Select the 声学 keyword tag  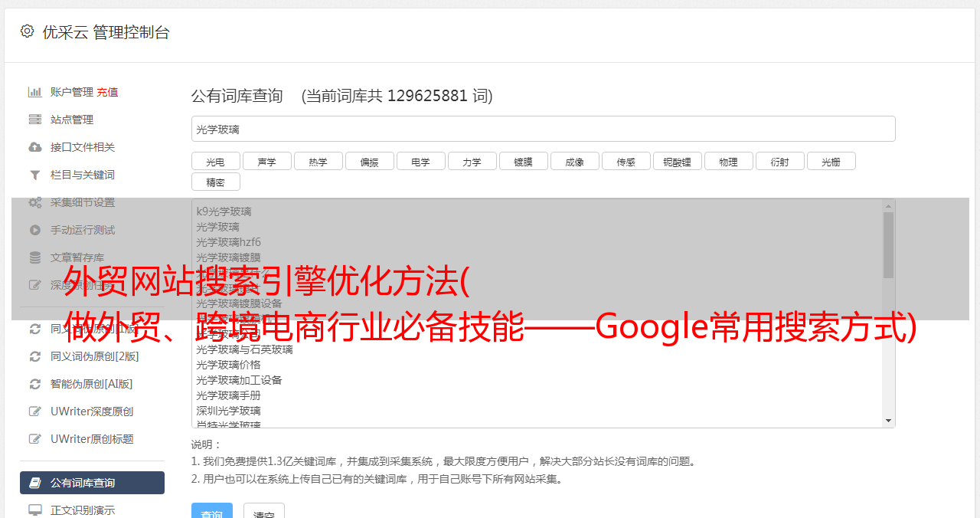tap(266, 161)
